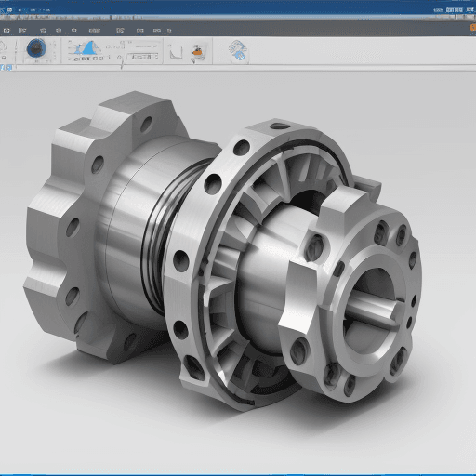Click the blue round dial icon in ribbon
The image size is (476, 476).
click(36, 48)
